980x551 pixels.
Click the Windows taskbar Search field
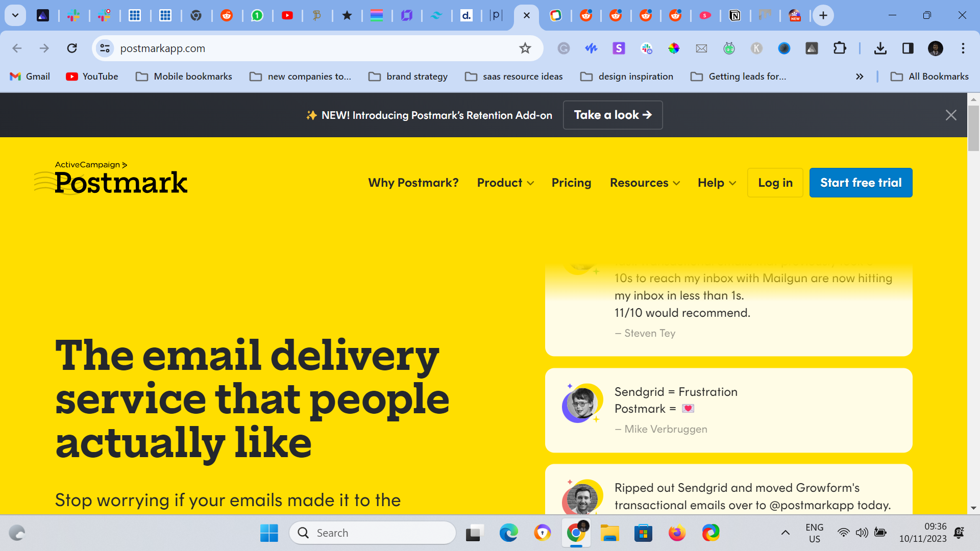(373, 533)
